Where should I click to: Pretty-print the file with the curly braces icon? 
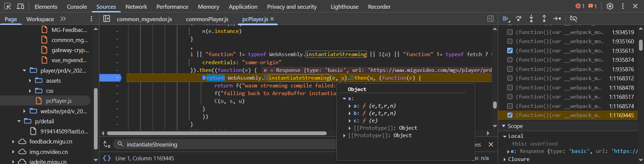[x=107, y=158]
